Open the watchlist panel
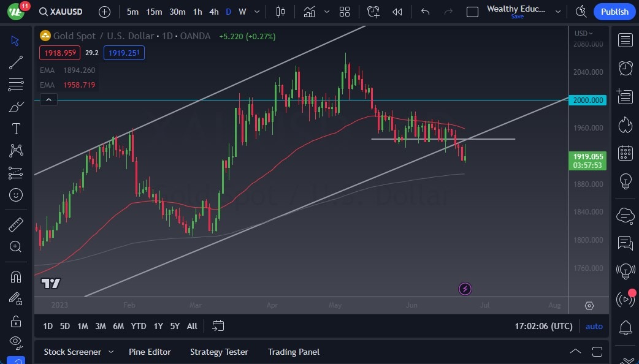 pos(625,40)
